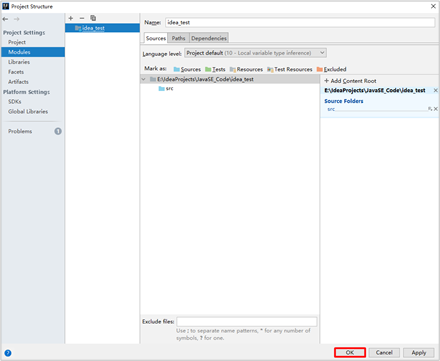Unmark the src source folder with X
This screenshot has height=361, width=440.
[436, 109]
